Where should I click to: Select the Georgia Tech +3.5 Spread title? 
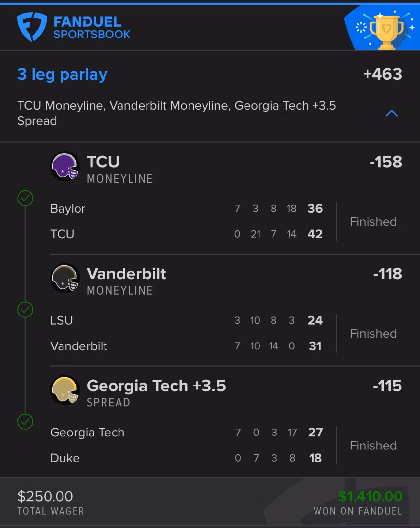point(156,386)
